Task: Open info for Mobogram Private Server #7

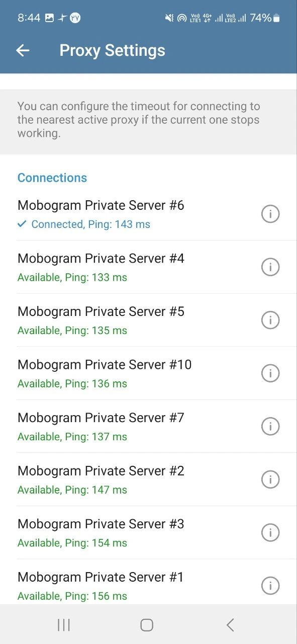Action: click(270, 427)
